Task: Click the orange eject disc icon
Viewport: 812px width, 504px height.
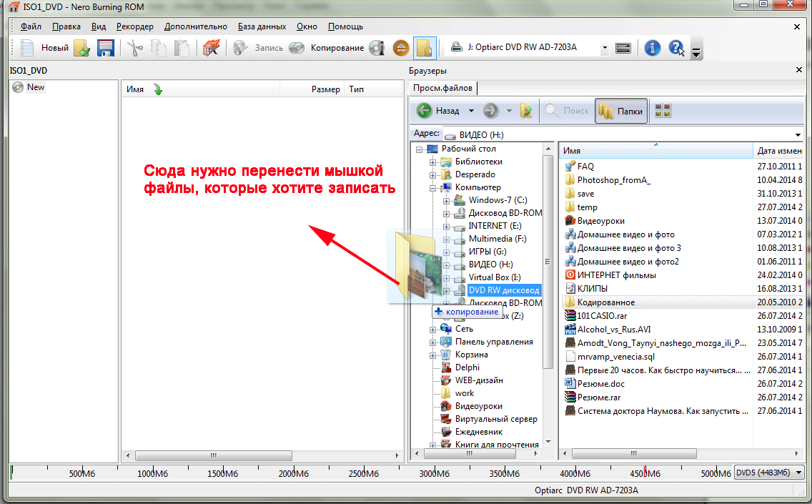Action: 401,48
